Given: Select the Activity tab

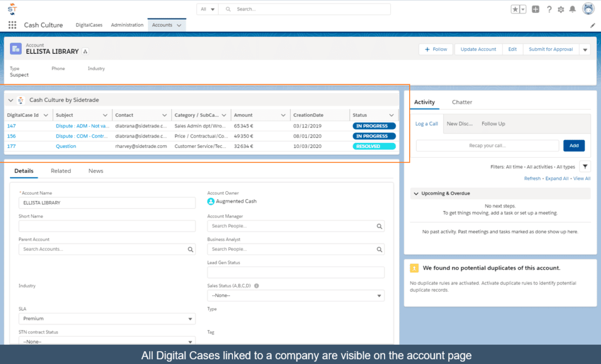Looking at the screenshot, I should pos(424,102).
